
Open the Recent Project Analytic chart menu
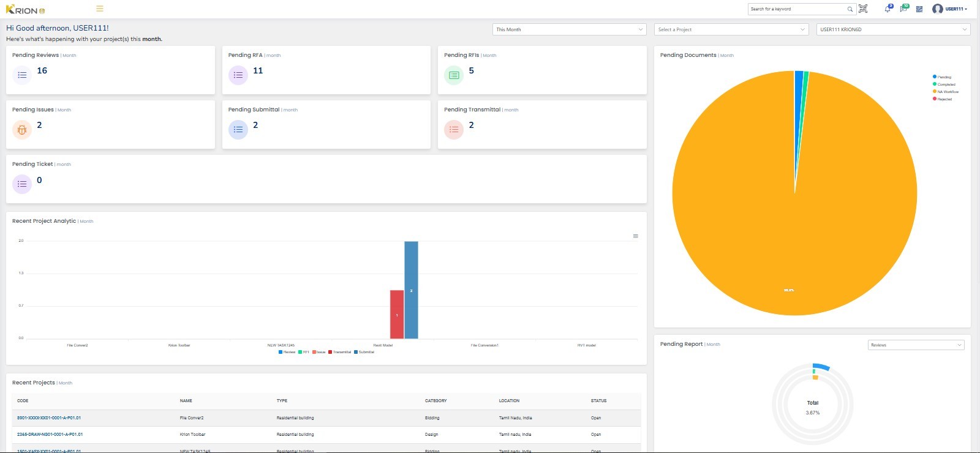click(635, 236)
